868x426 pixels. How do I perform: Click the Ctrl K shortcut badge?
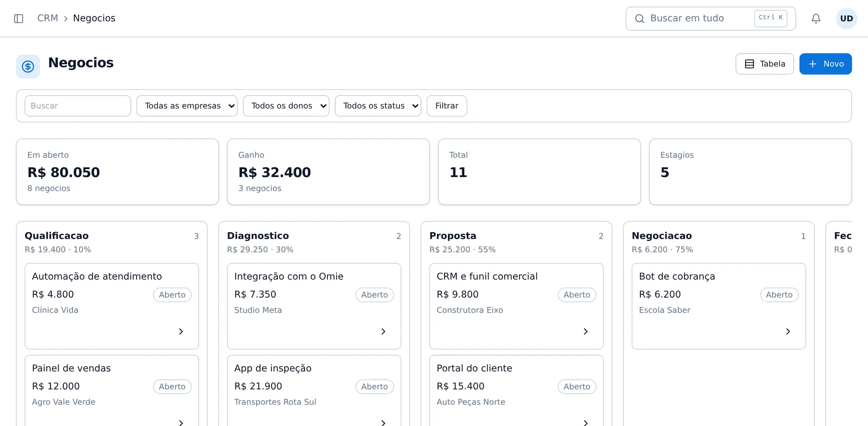tap(771, 18)
